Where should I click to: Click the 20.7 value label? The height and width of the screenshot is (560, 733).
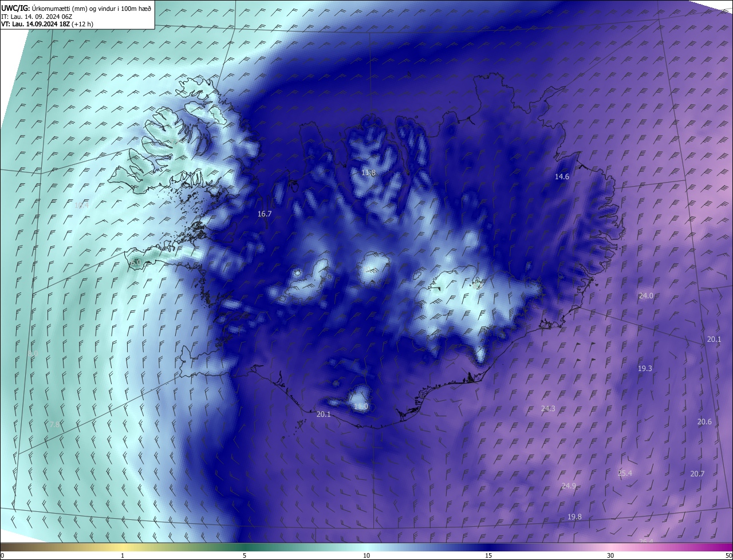click(x=697, y=474)
